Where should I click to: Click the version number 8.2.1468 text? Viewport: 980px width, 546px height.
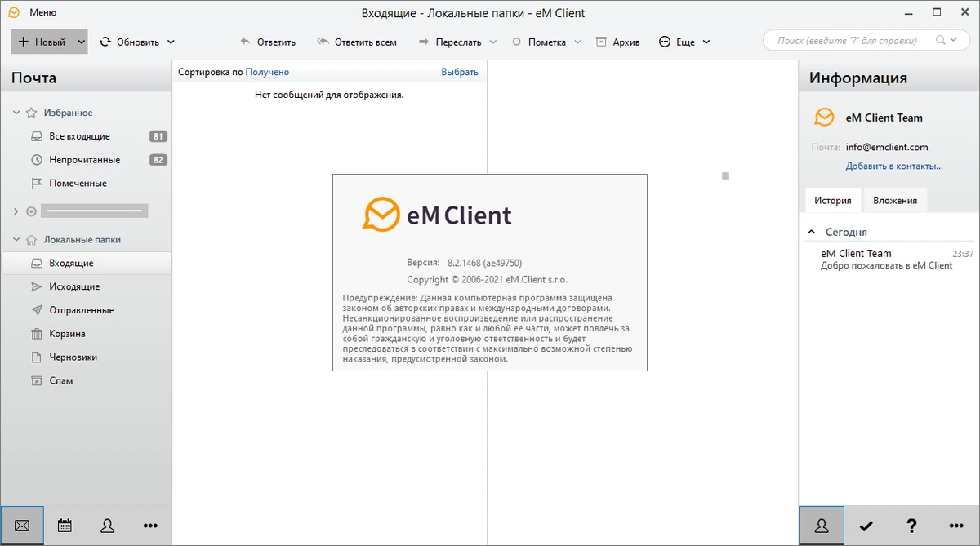click(484, 263)
